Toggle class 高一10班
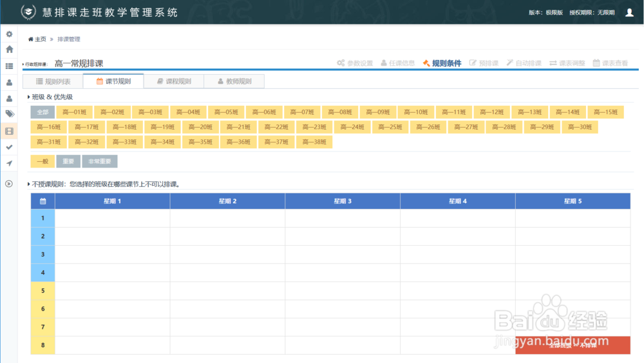The height and width of the screenshot is (363, 644). coord(415,112)
